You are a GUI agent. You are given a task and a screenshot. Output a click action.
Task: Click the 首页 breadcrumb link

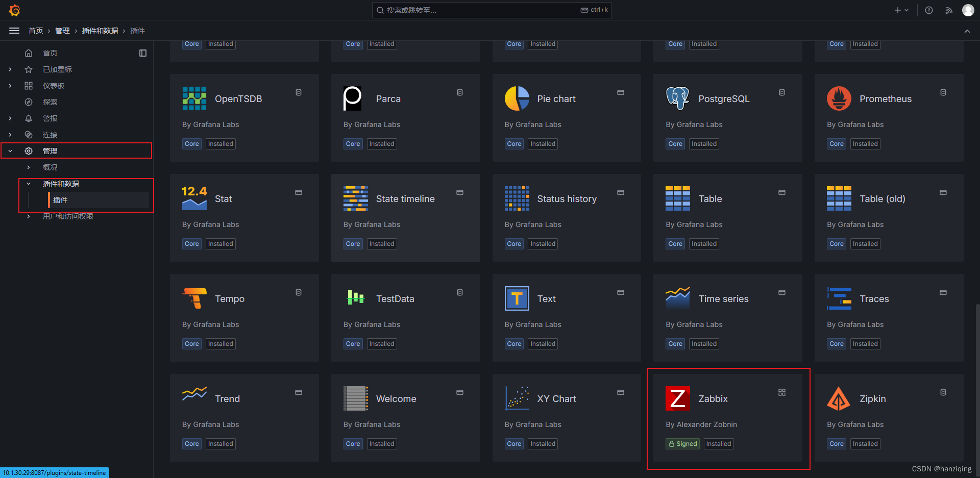[36, 31]
